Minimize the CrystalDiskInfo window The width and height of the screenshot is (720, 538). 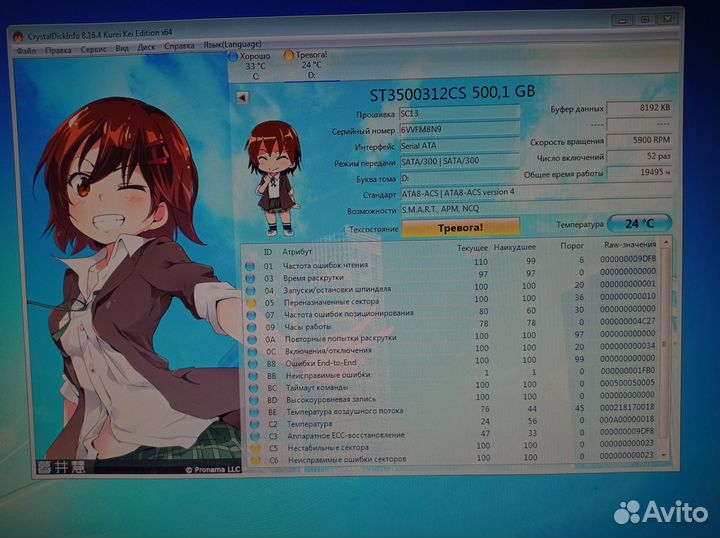pos(623,20)
